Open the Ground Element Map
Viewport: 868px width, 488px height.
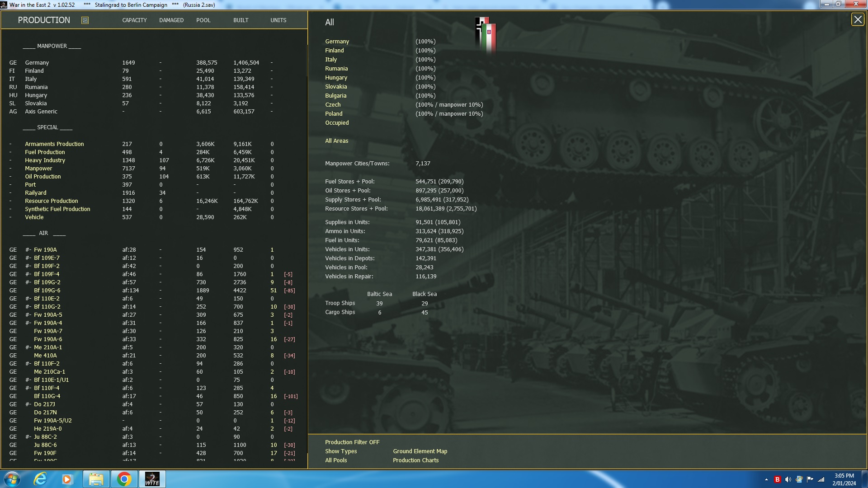tap(420, 451)
